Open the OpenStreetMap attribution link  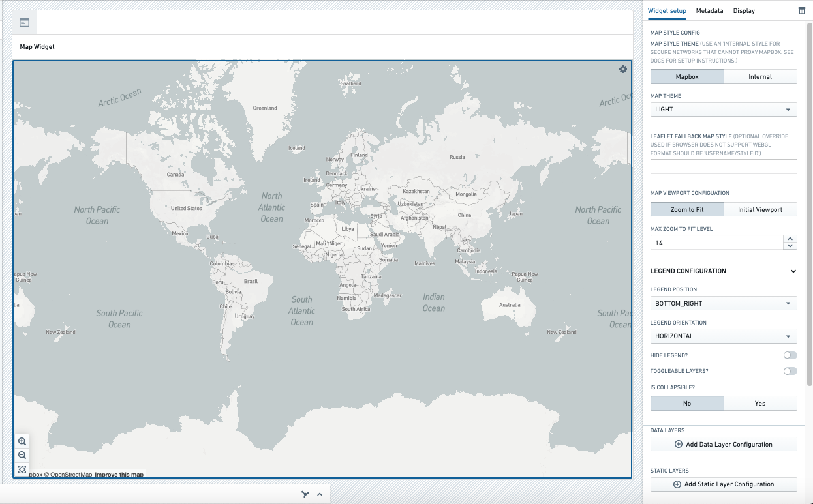[68, 475]
